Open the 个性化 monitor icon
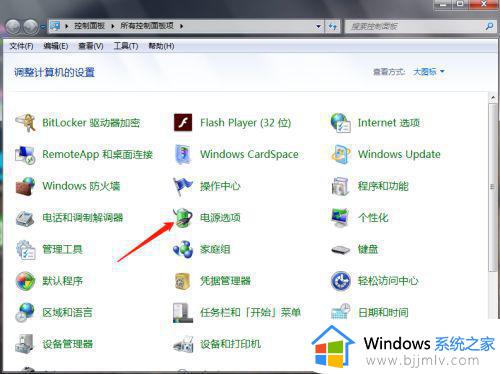 (x=340, y=218)
